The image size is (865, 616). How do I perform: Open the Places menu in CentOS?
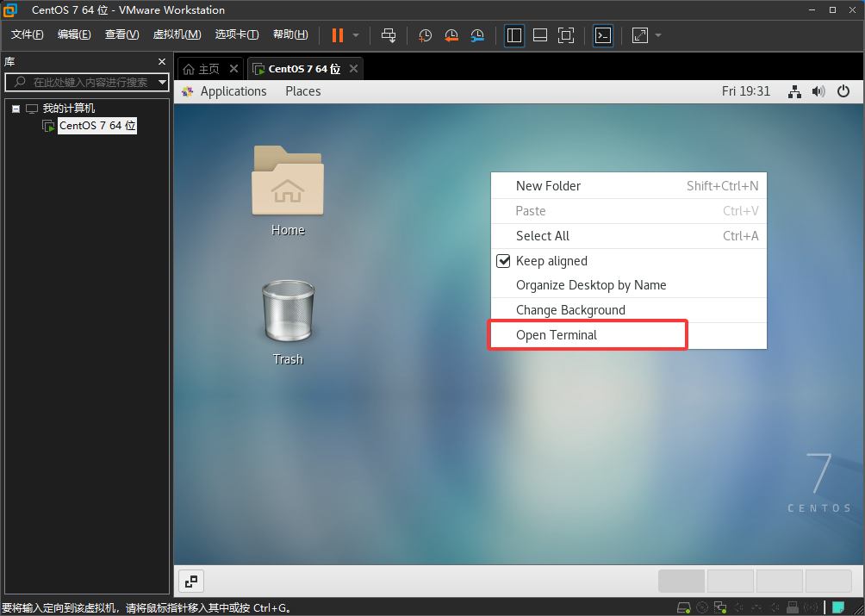[303, 91]
